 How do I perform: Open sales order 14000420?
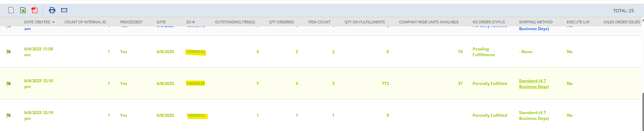click(196, 84)
